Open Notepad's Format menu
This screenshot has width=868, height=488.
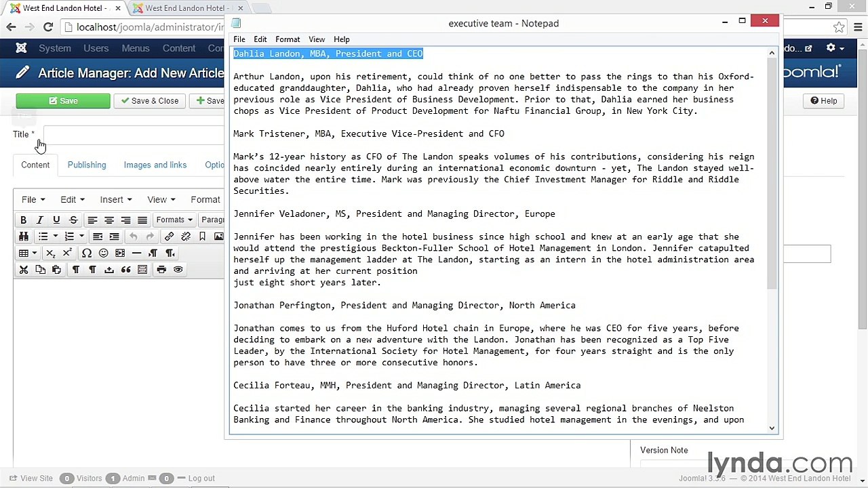288,39
